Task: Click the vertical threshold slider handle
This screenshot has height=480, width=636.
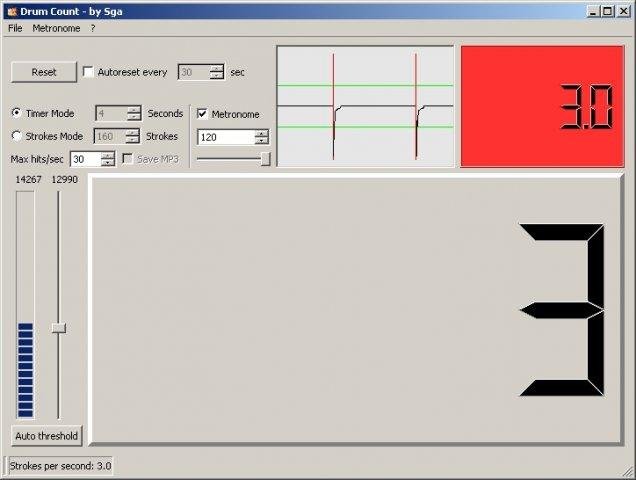Action: click(59, 327)
